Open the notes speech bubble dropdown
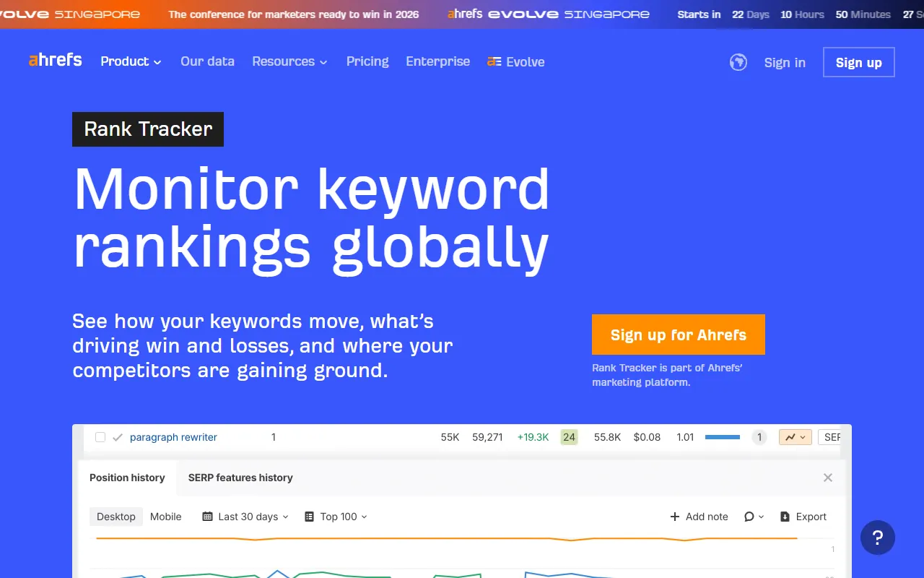The height and width of the screenshot is (578, 924). point(754,517)
